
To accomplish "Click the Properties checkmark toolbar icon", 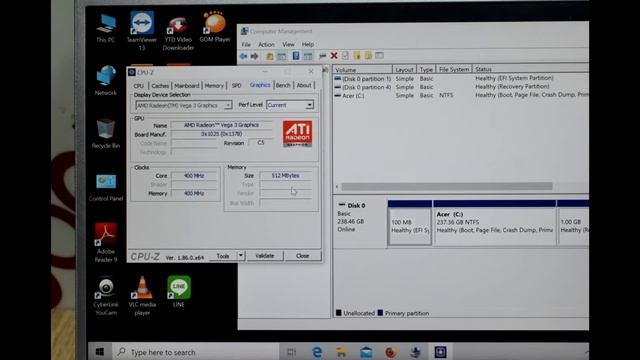I will pos(345,56).
